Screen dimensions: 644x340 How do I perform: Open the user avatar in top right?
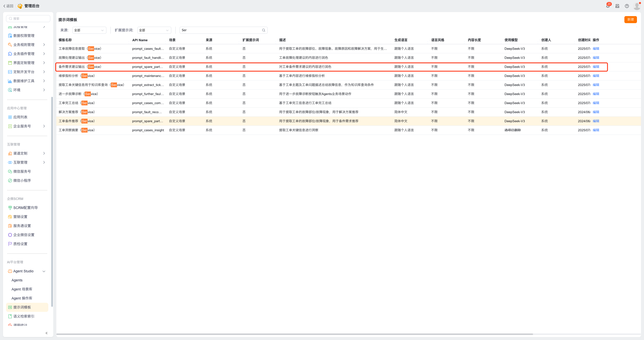point(636,6)
